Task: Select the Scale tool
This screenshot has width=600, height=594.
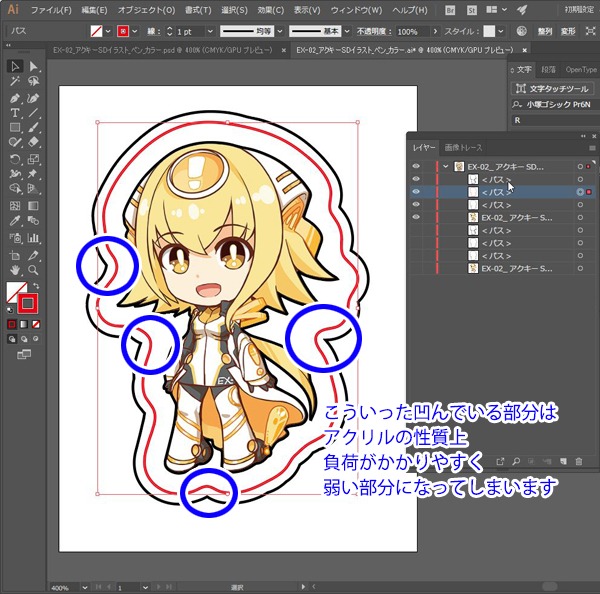Action: pos(33,159)
